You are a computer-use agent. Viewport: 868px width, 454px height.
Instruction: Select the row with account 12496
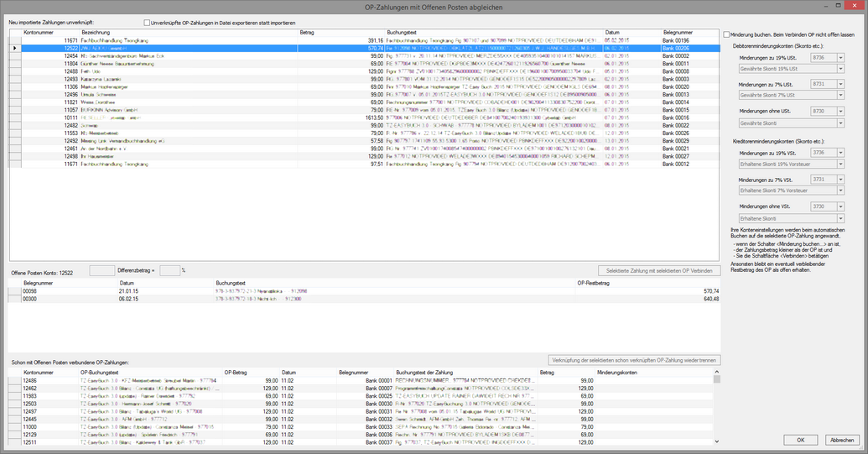pyautogui.click(x=364, y=95)
